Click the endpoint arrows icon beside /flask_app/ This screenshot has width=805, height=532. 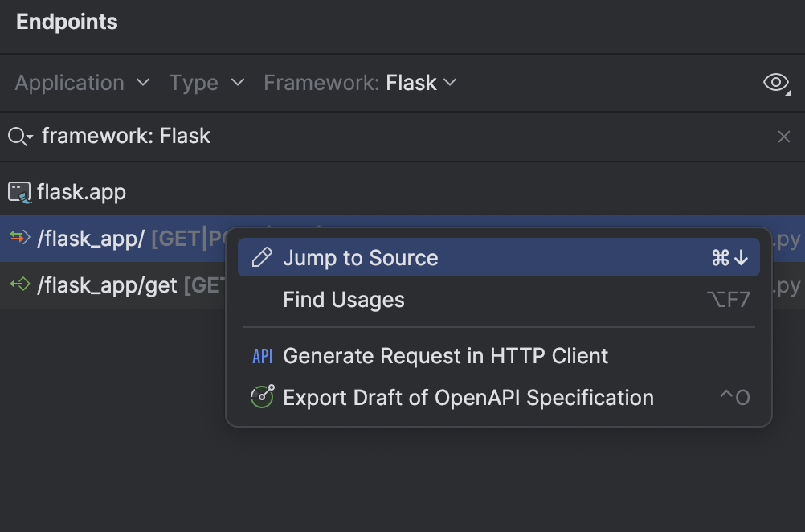tap(18, 238)
